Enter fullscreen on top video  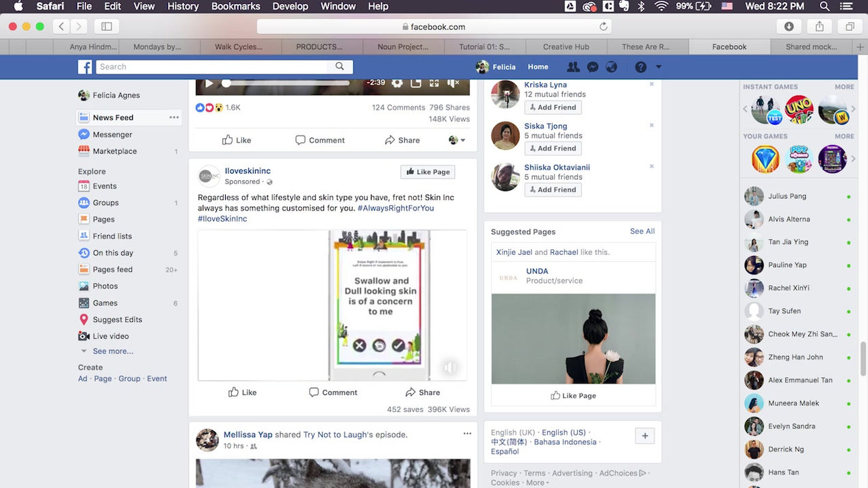(x=434, y=83)
